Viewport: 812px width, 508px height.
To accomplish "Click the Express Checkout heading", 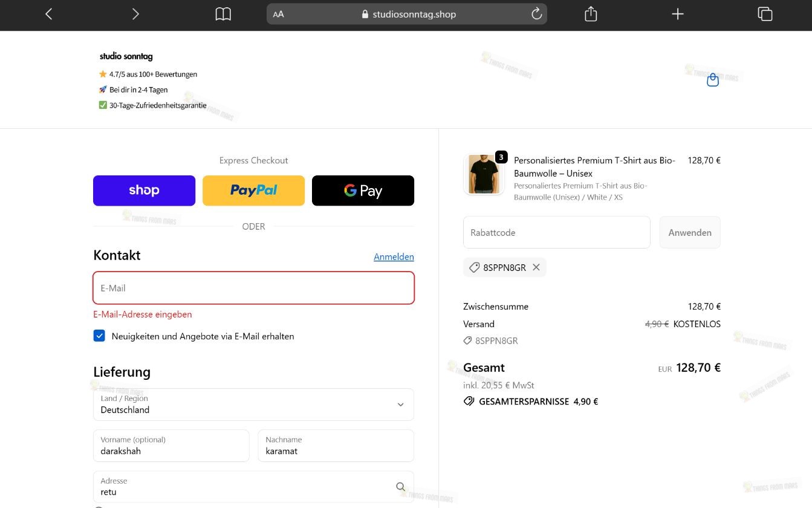I will pos(253,160).
